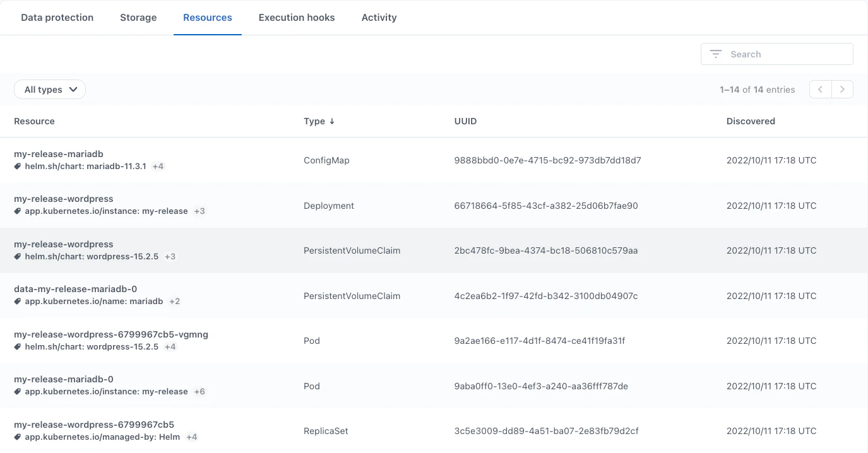Click the data-my-release-mariadb-0 resource name
Screen dimensions: 868x453
76,289
